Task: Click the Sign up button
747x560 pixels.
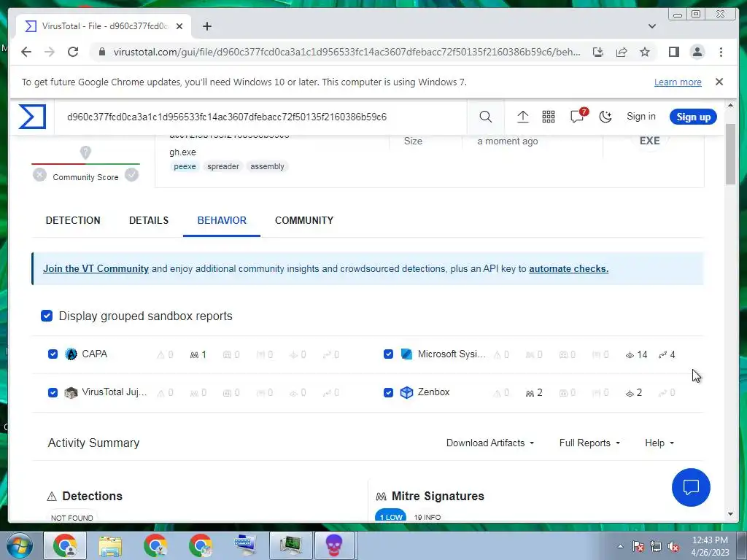Action: [x=693, y=117]
